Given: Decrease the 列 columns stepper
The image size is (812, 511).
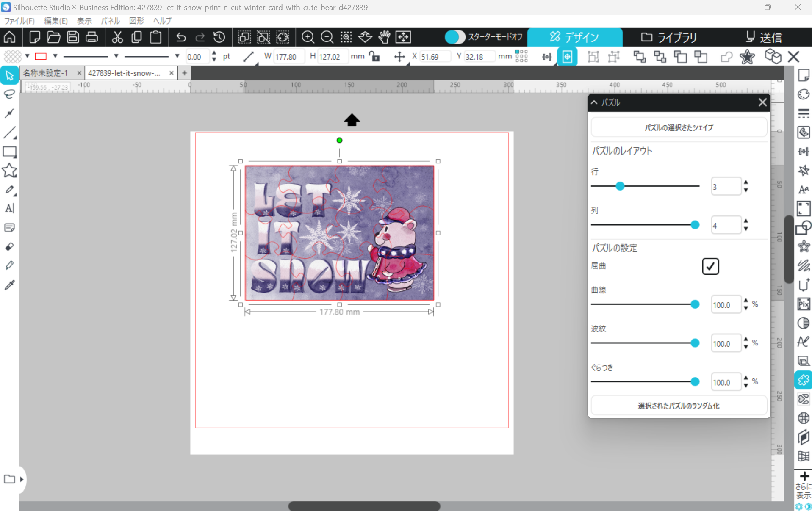Looking at the screenshot, I should pos(746,229).
